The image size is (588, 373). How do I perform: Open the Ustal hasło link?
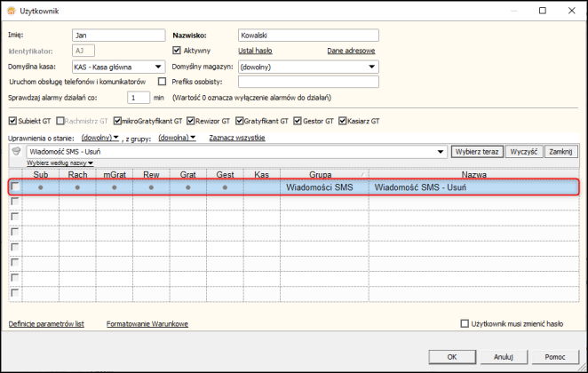pos(255,51)
